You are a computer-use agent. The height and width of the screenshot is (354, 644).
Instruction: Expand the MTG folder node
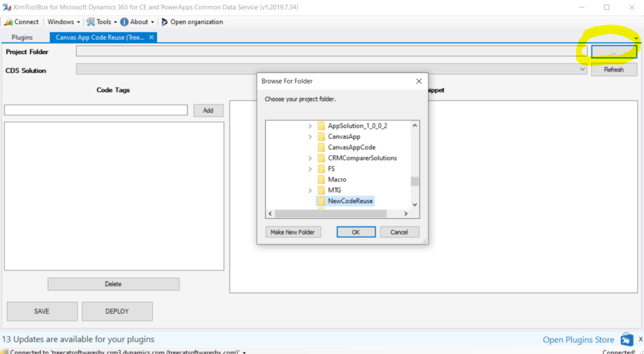pyautogui.click(x=310, y=190)
